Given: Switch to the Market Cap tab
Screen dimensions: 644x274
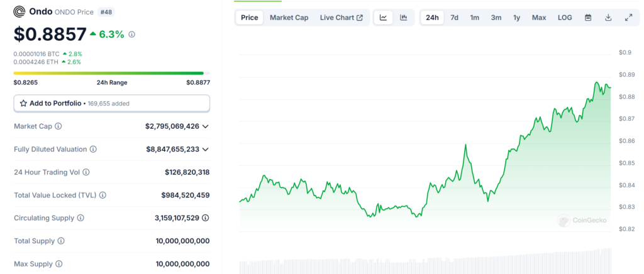Looking at the screenshot, I should tap(289, 18).
